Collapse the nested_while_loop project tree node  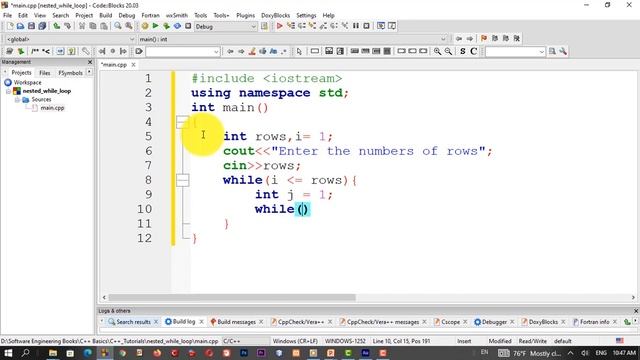tap(8, 91)
